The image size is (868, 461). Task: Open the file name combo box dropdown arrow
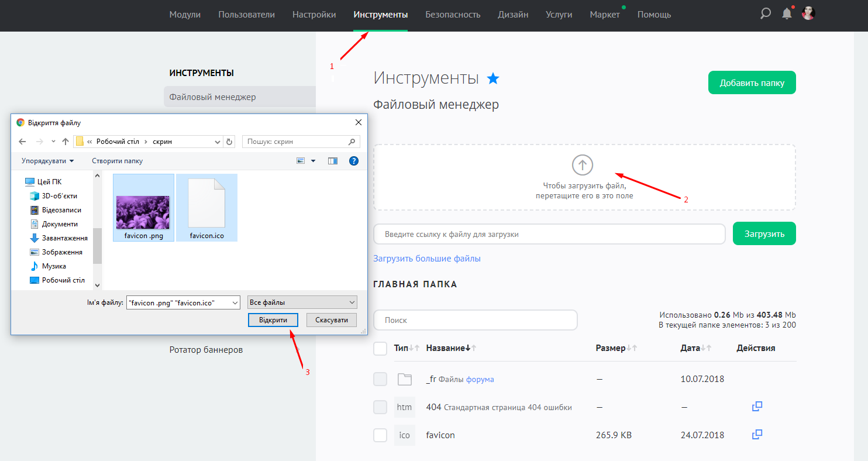click(235, 302)
